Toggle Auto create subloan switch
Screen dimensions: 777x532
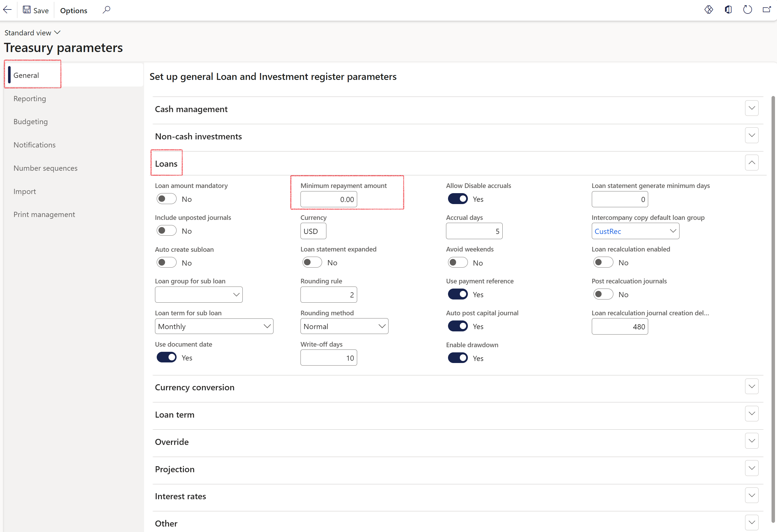pyautogui.click(x=166, y=263)
